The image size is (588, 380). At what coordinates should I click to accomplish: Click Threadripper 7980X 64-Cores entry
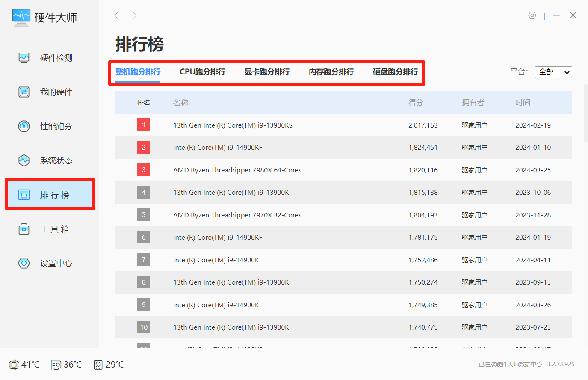coord(237,170)
